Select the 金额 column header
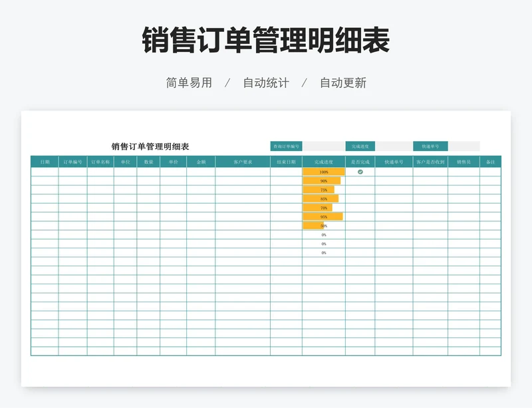 tap(201, 162)
